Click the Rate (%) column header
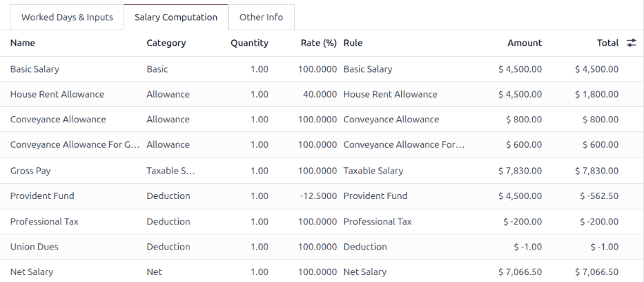Viewport: 644px width, 282px height. [x=319, y=43]
